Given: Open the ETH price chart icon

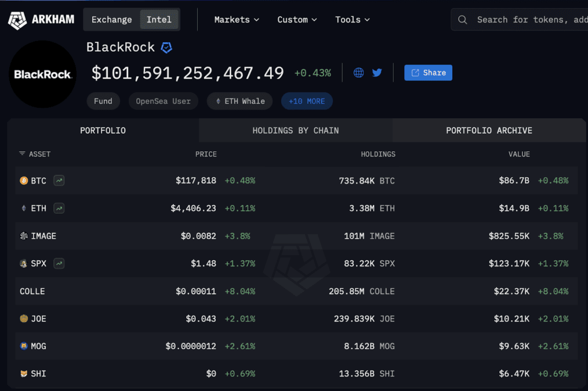Looking at the screenshot, I should point(59,208).
